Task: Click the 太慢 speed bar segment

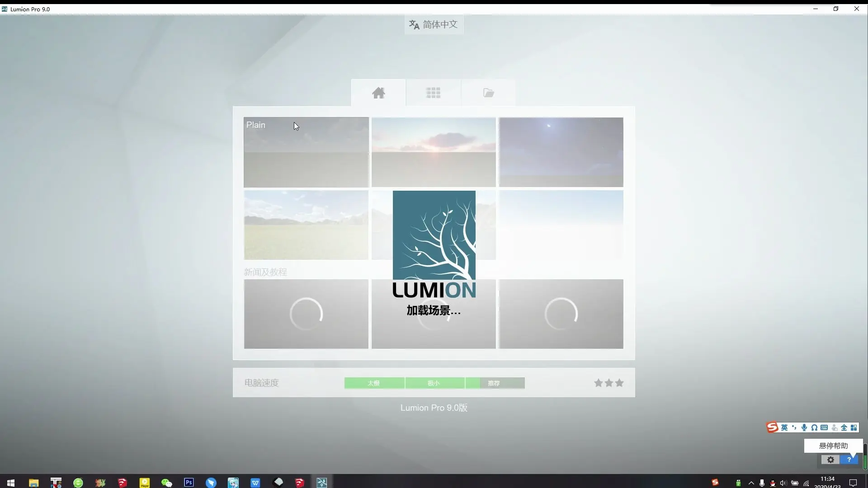Action: point(374,383)
